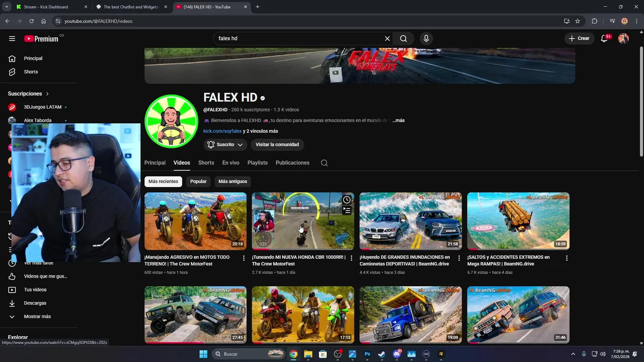The height and width of the screenshot is (362, 644).
Task: Open Discord from the taskbar
Action: (397, 354)
